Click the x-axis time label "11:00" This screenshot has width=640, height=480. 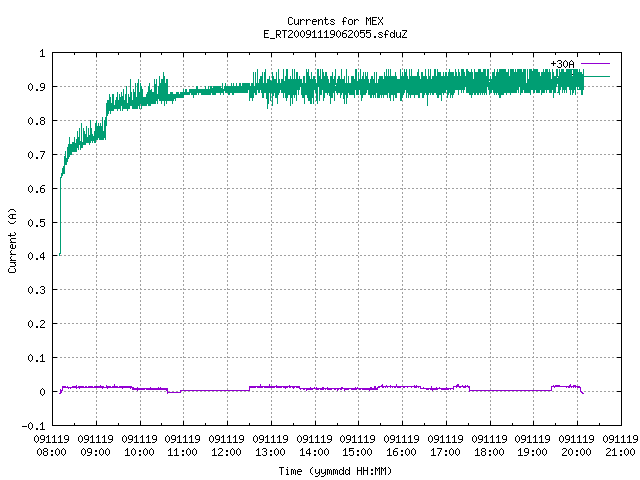183,452
